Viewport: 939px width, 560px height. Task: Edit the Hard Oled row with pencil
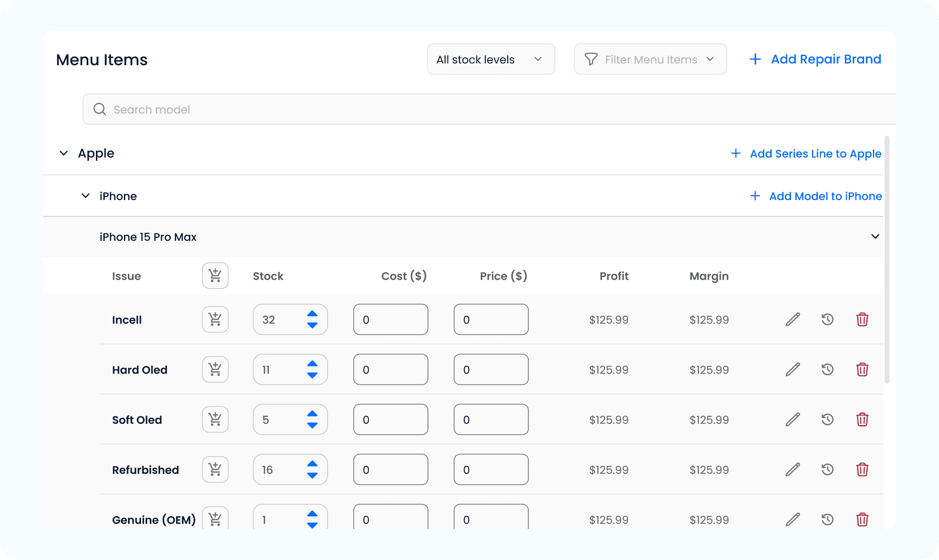coord(792,370)
